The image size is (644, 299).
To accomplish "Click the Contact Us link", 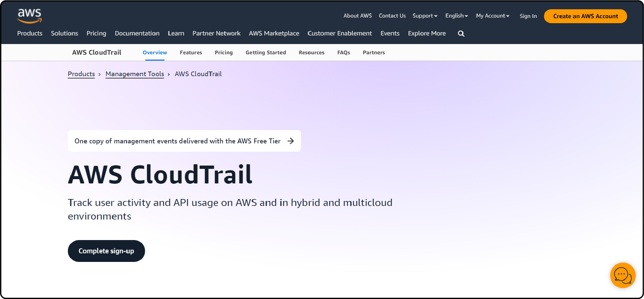I will point(392,16).
